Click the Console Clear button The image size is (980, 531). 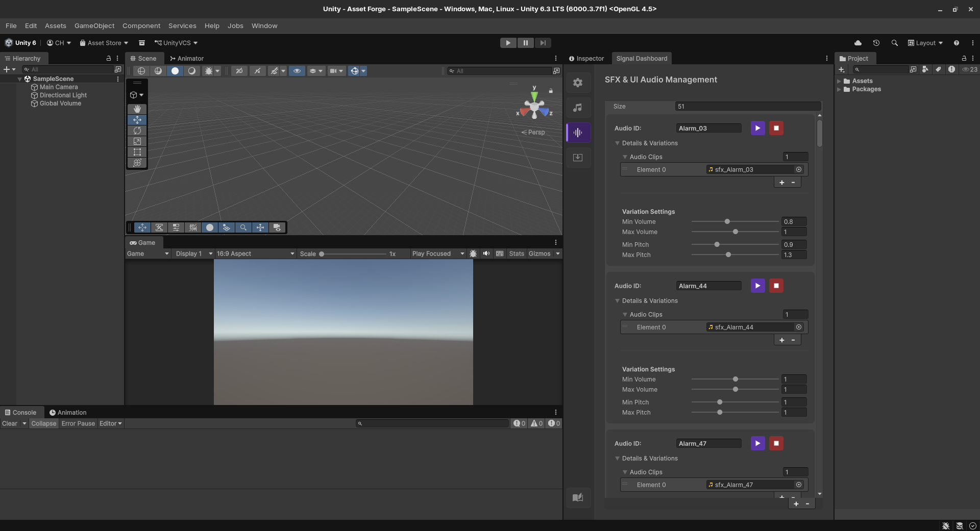tap(10, 423)
